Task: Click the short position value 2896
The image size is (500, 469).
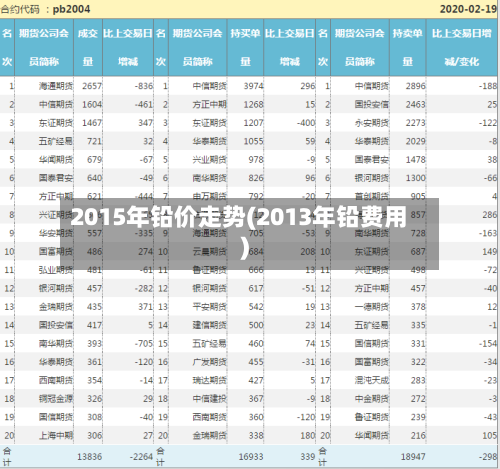Action: pyautogui.click(x=416, y=86)
